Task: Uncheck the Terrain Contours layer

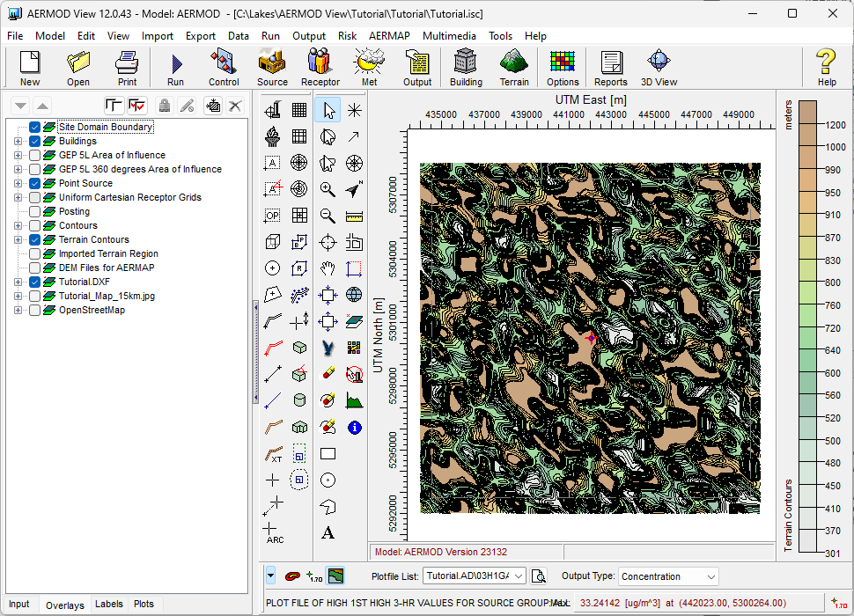Action: pos(35,240)
